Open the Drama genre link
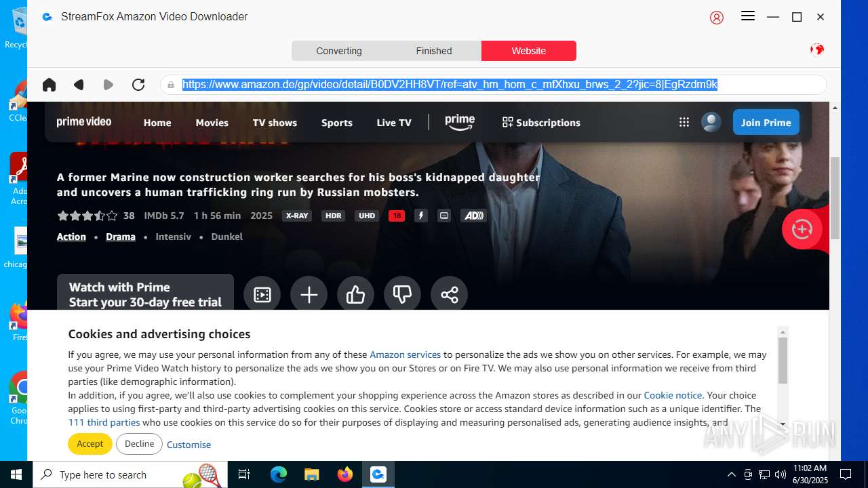The width and height of the screenshot is (868, 488). 121,237
